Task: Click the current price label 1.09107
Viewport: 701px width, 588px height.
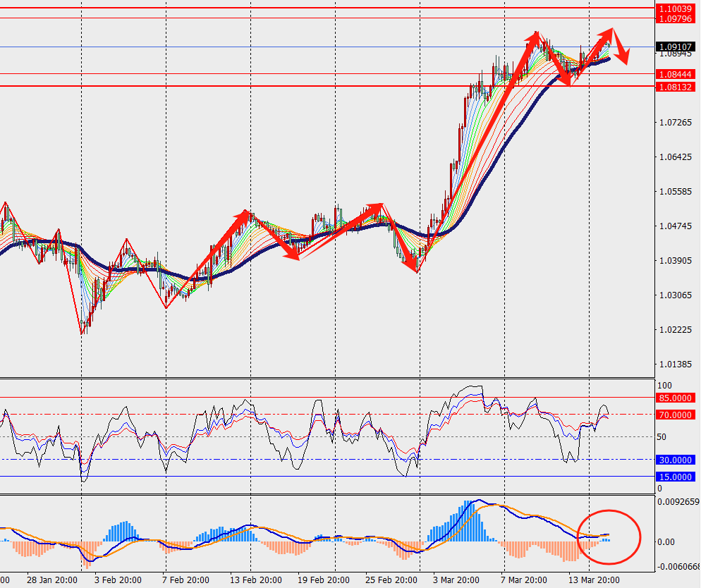Action: point(676,47)
